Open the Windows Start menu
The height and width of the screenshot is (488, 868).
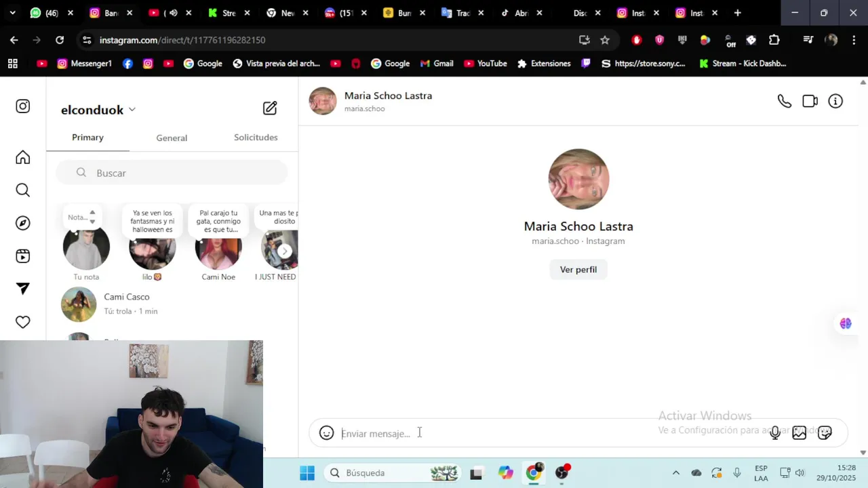[307, 473]
